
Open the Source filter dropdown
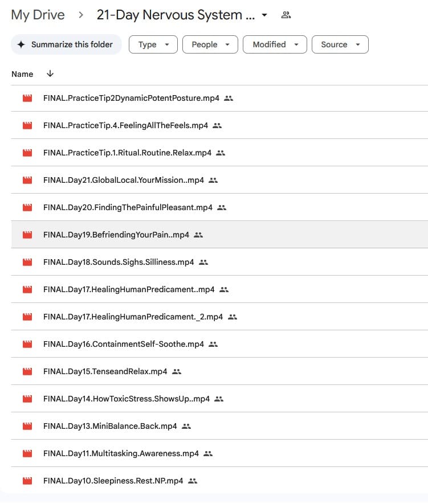tap(340, 44)
